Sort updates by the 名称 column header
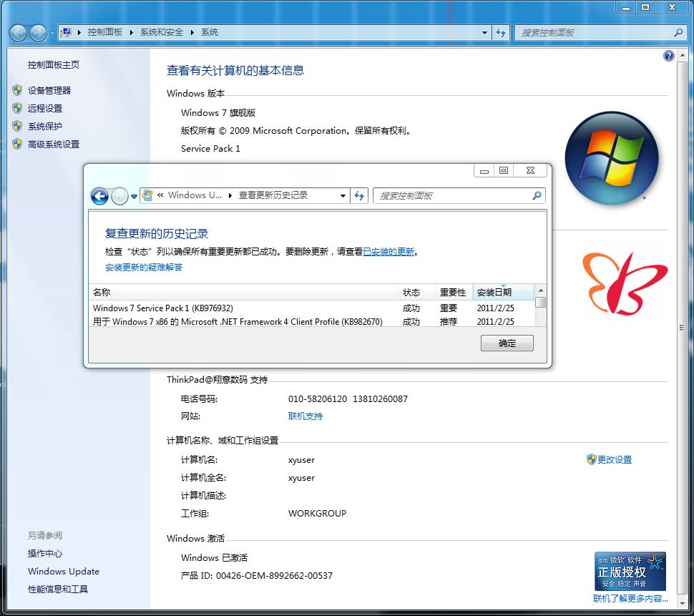This screenshot has height=616, width=694. [243, 292]
